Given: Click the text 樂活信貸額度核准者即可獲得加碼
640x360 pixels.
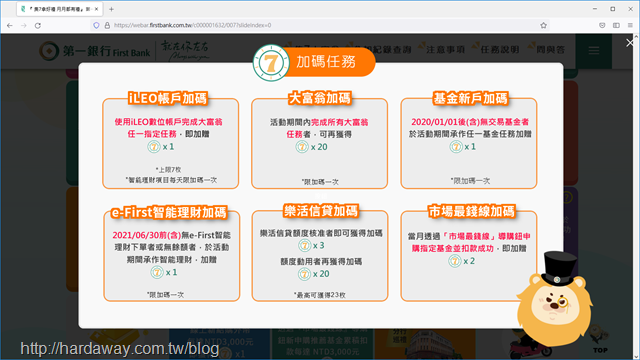Looking at the screenshot, I should (321, 233).
